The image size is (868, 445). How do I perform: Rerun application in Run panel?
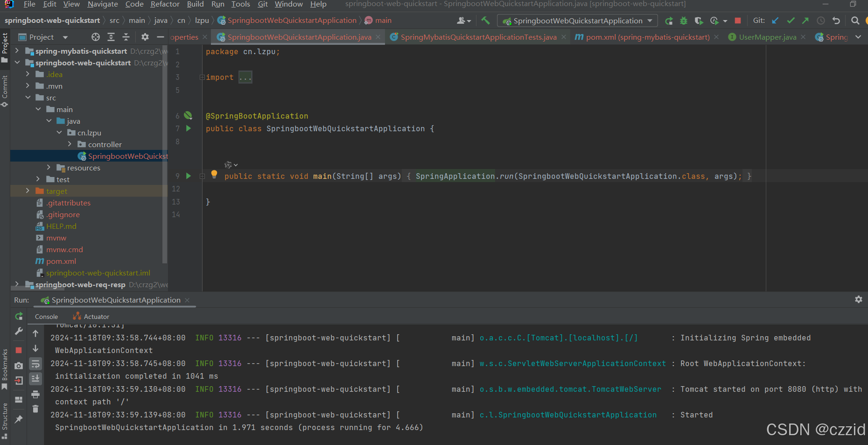pos(19,317)
